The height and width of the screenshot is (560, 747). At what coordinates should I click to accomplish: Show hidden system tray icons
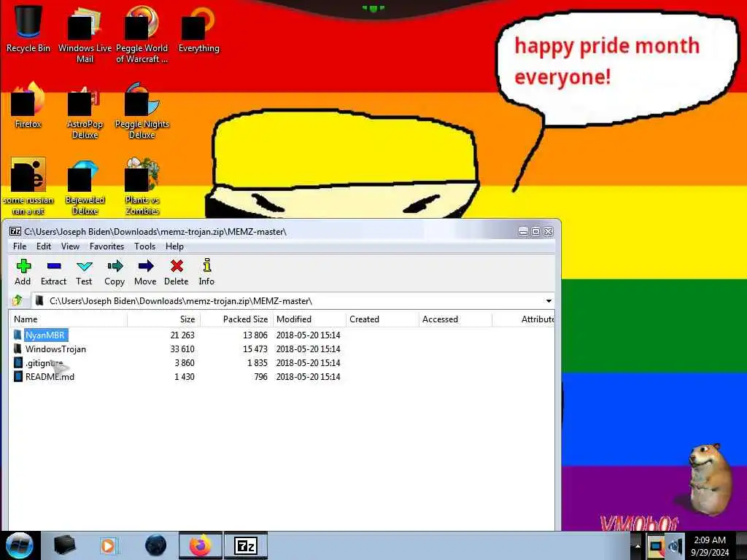point(638,545)
